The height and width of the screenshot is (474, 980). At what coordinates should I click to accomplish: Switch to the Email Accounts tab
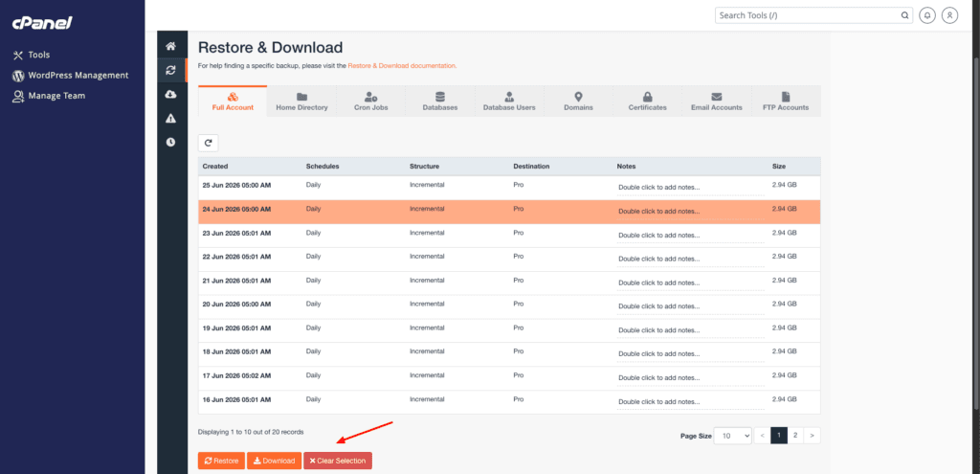[x=716, y=102]
